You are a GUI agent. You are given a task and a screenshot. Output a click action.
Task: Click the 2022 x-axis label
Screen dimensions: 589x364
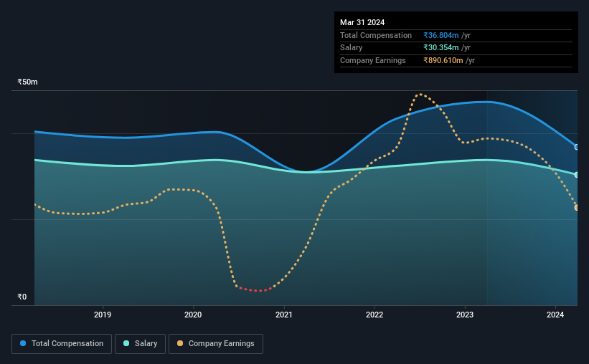[x=374, y=315]
